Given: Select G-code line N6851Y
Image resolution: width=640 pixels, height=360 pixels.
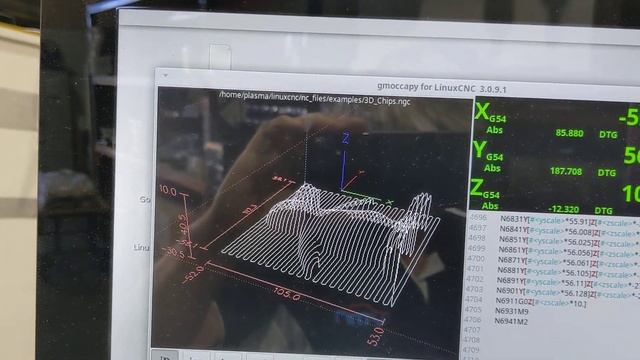Looking at the screenshot, I should (x=569, y=242).
